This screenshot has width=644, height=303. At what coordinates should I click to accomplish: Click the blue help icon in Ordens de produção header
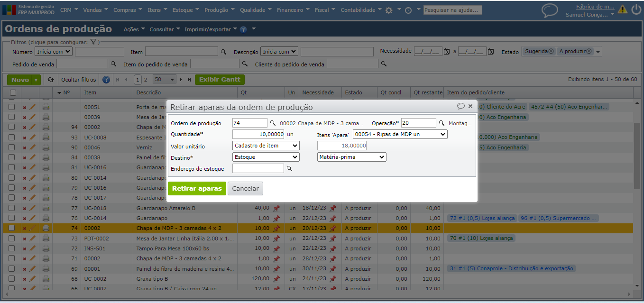(x=243, y=29)
